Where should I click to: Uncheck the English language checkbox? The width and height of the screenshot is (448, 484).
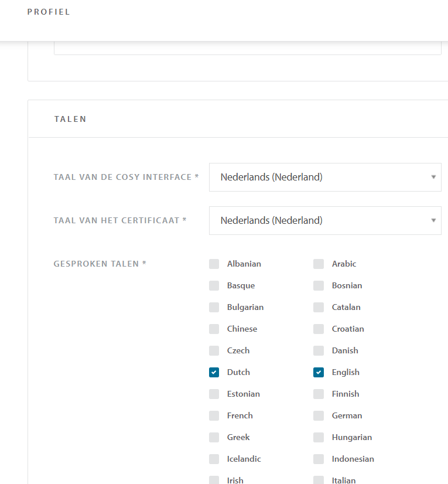click(319, 372)
